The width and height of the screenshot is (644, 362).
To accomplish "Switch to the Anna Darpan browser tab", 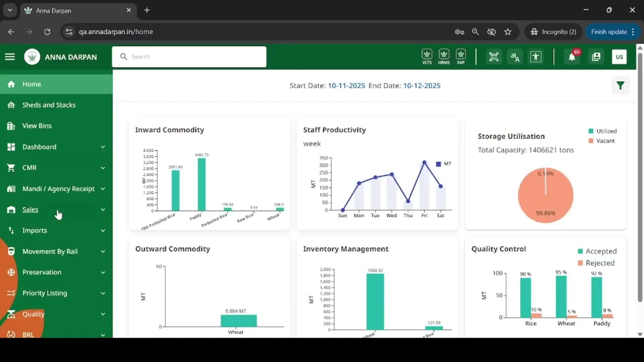I will (78, 11).
